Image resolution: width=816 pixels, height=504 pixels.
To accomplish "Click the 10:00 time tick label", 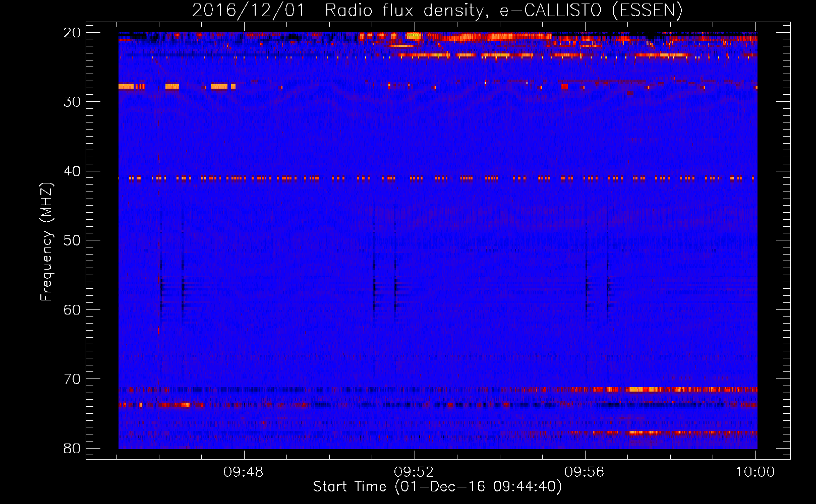I will coord(754,472).
